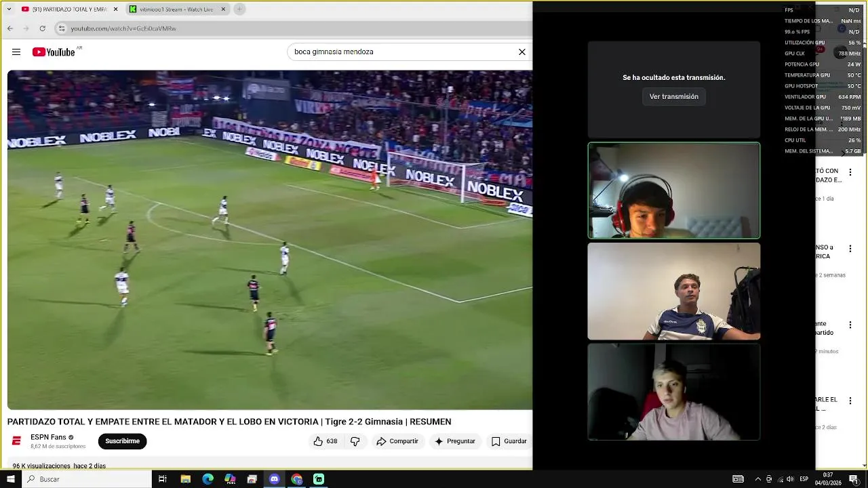Open Windows Start menu
This screenshot has height=488, width=868.
11,479
